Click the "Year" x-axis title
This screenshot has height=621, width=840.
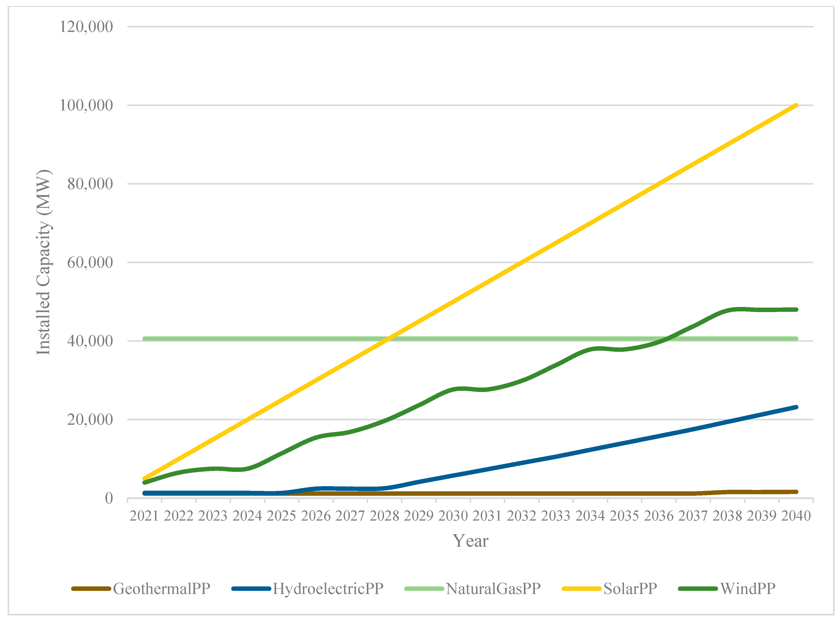point(470,541)
